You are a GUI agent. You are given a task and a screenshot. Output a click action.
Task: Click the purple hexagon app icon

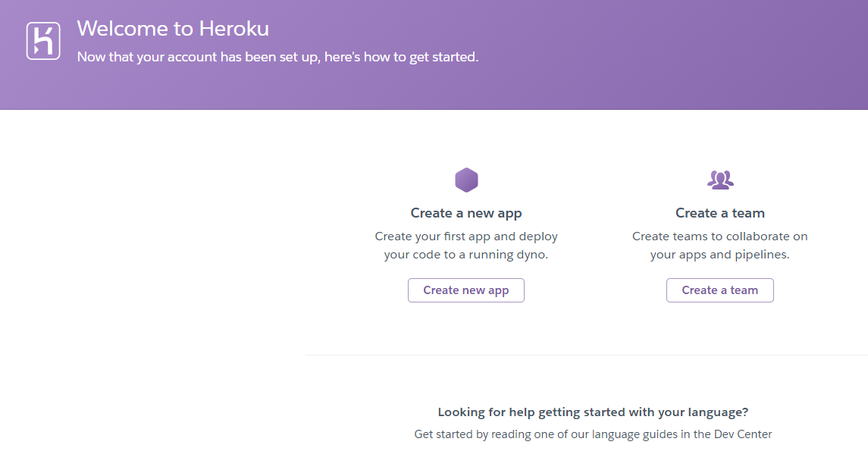pyautogui.click(x=466, y=180)
